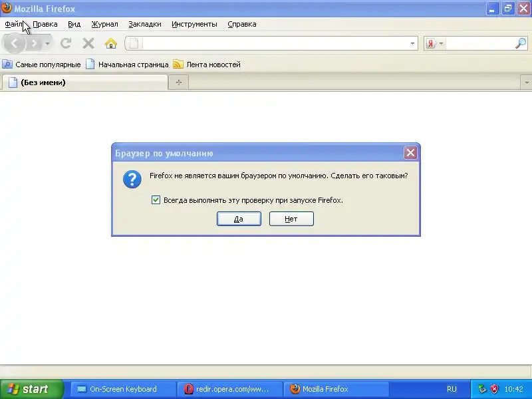532x399 pixels.
Task: Go back with the Back arrow button
Action: (x=14, y=43)
